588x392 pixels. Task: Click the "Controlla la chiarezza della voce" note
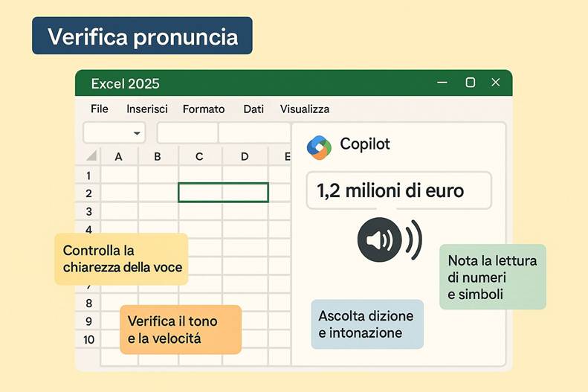[x=121, y=259]
